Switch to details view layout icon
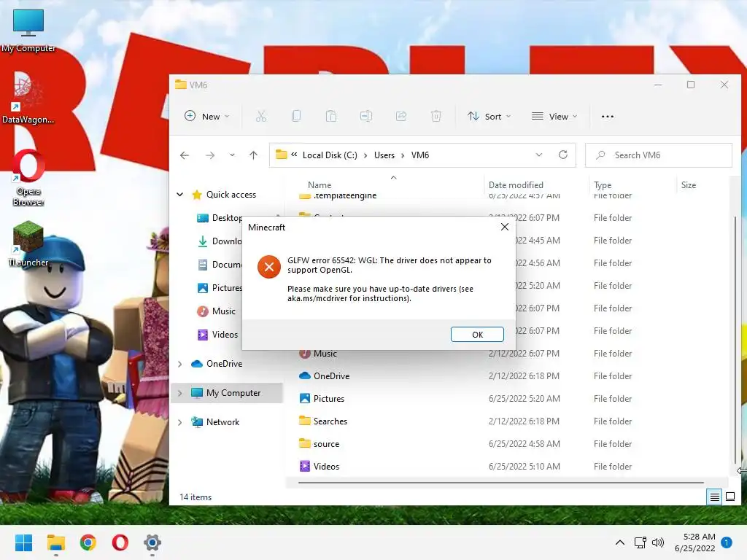Image resolution: width=747 pixels, height=560 pixels. pos(714,497)
